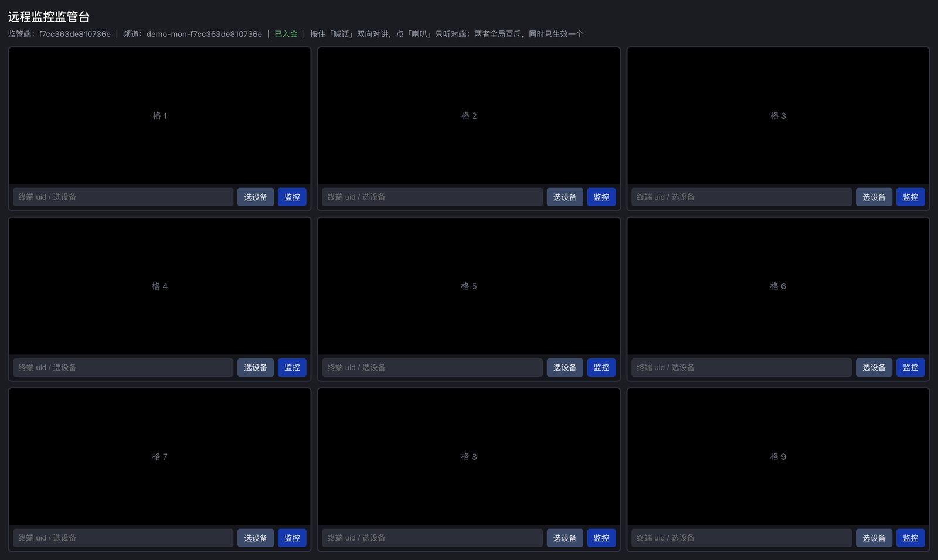
Task: Open 选设备 under 格 6
Action: click(874, 367)
